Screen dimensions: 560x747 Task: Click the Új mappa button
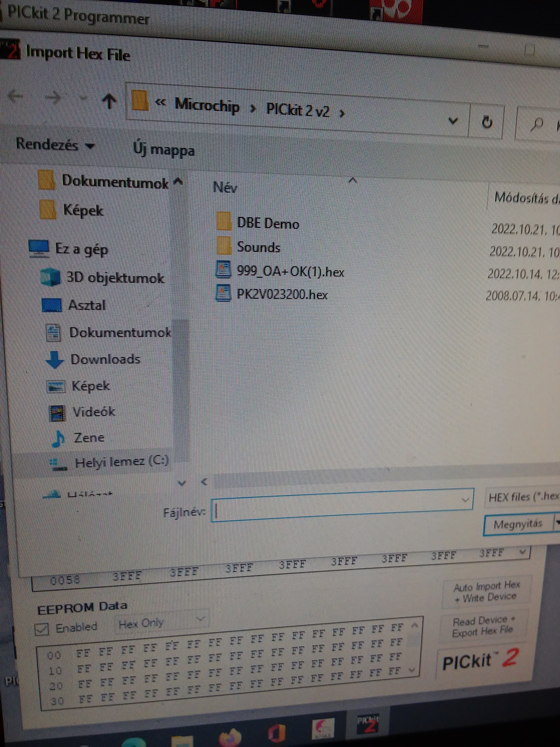tap(164, 149)
